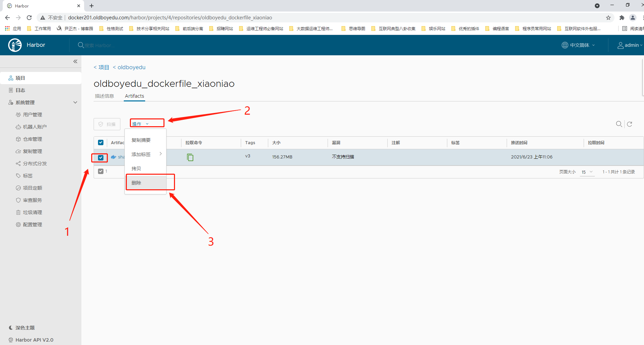Screen dimensions: 644x345
Task: Bookmark this page with star icon
Action: 608,18
